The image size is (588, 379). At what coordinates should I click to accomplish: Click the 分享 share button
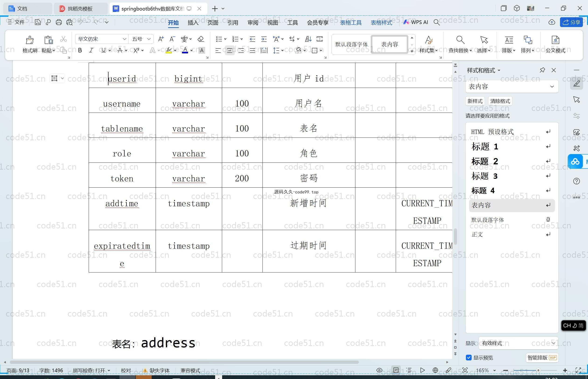[x=571, y=22]
